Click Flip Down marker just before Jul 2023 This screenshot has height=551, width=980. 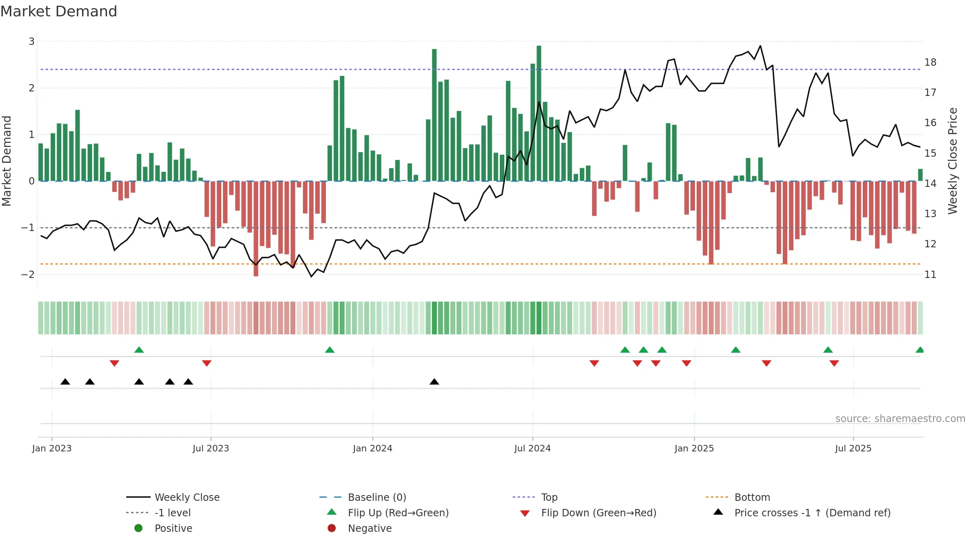coord(207,363)
